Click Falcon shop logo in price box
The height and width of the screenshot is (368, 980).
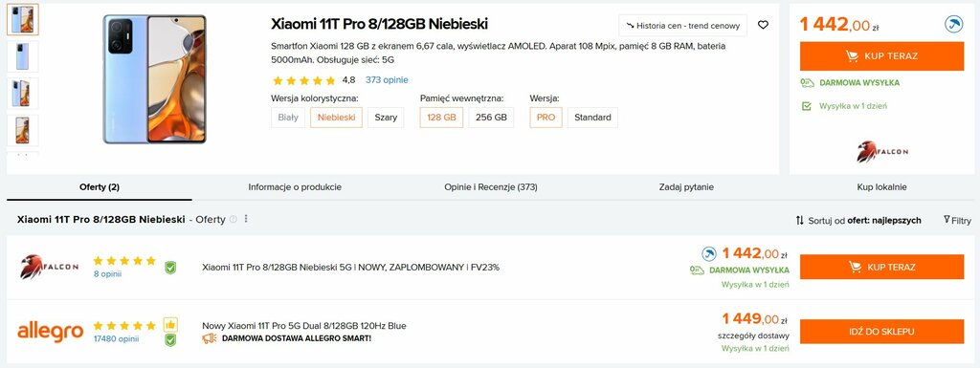click(x=881, y=152)
